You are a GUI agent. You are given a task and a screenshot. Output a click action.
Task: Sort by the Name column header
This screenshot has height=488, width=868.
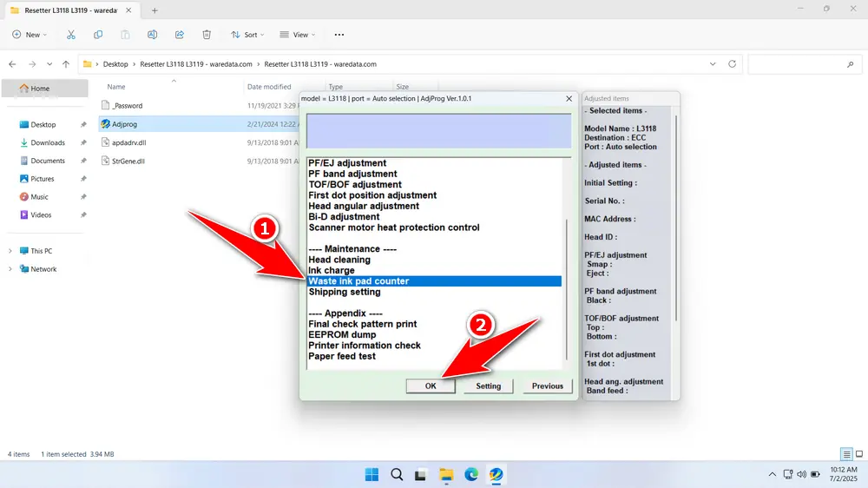tap(115, 87)
